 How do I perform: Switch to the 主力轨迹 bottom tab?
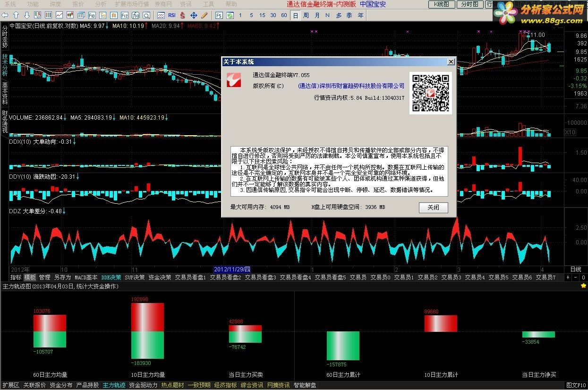point(114,385)
